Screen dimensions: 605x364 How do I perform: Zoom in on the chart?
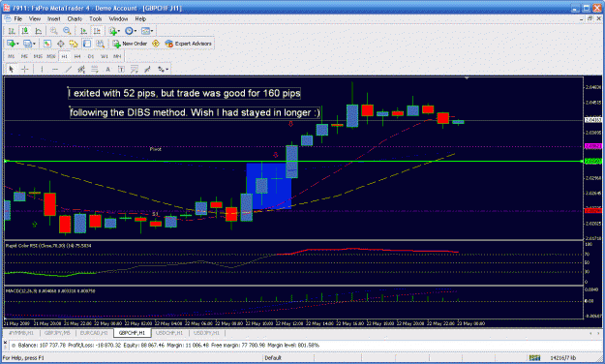(x=53, y=31)
